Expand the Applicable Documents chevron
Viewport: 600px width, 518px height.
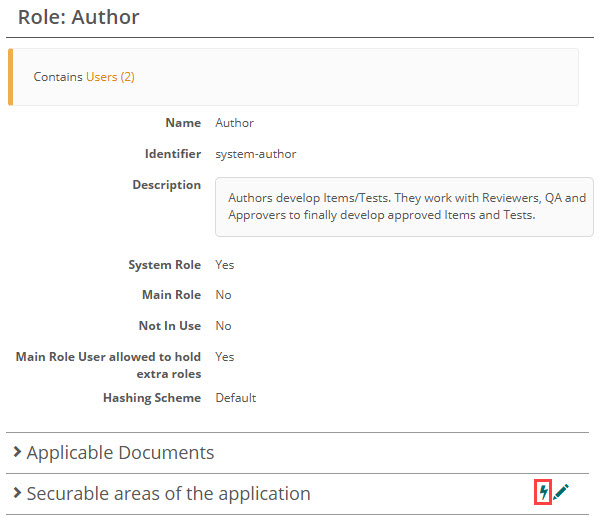(x=17, y=453)
